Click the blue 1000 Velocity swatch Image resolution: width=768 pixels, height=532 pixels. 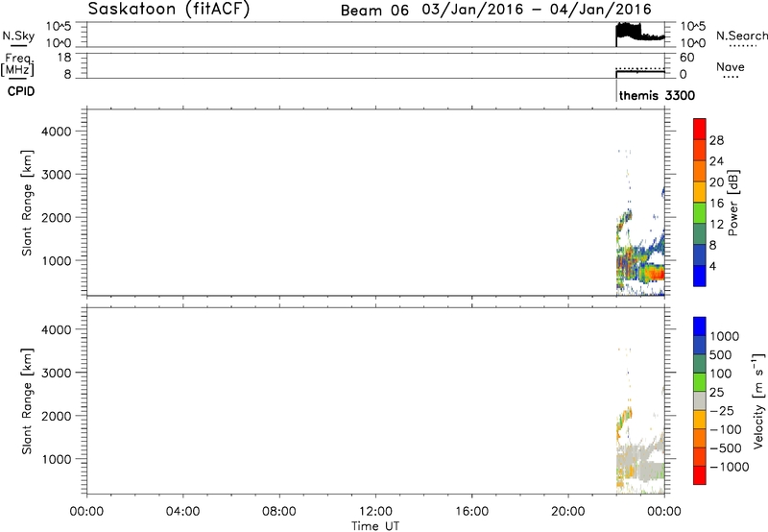pyautogui.click(x=700, y=326)
